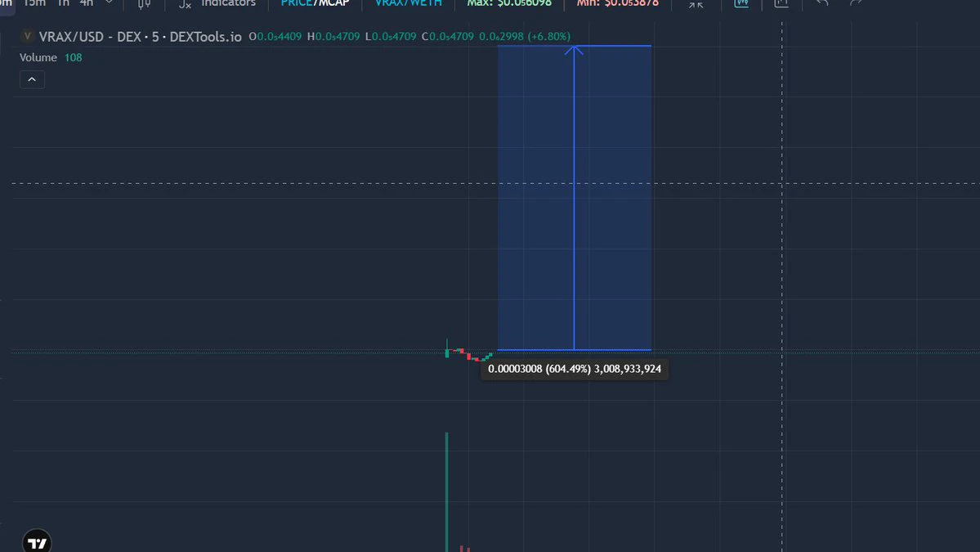Click the +6.80% change value
The width and height of the screenshot is (980, 552).
pos(549,36)
